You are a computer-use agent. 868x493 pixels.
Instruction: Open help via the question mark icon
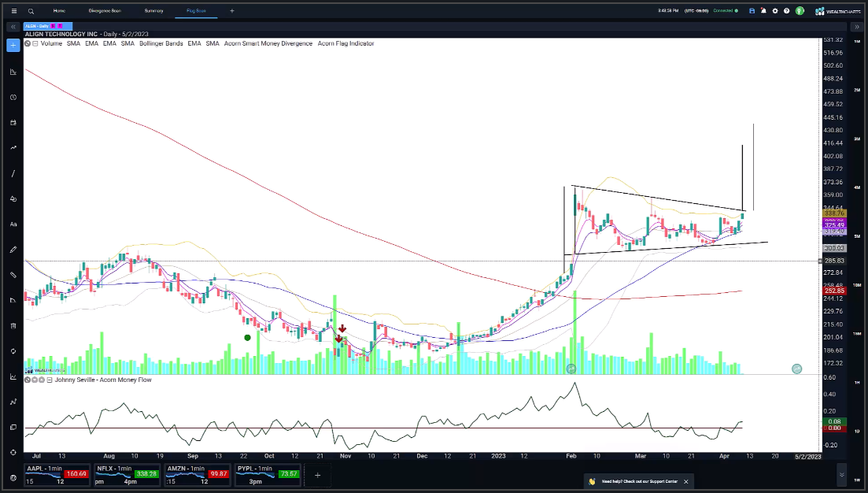coord(787,10)
